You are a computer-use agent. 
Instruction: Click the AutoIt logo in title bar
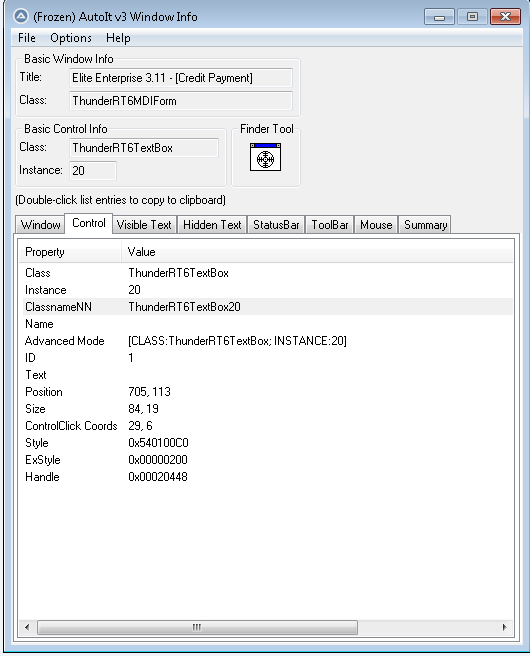tap(20, 16)
